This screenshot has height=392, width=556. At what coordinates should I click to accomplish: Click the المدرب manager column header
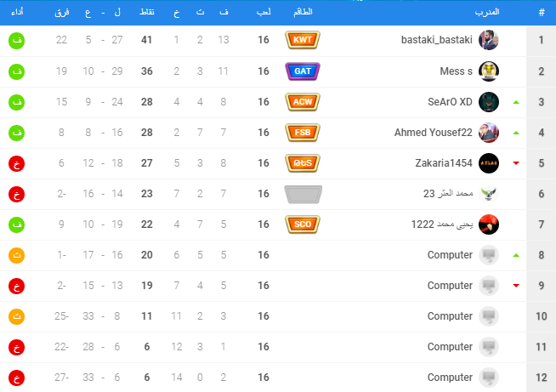(x=487, y=12)
